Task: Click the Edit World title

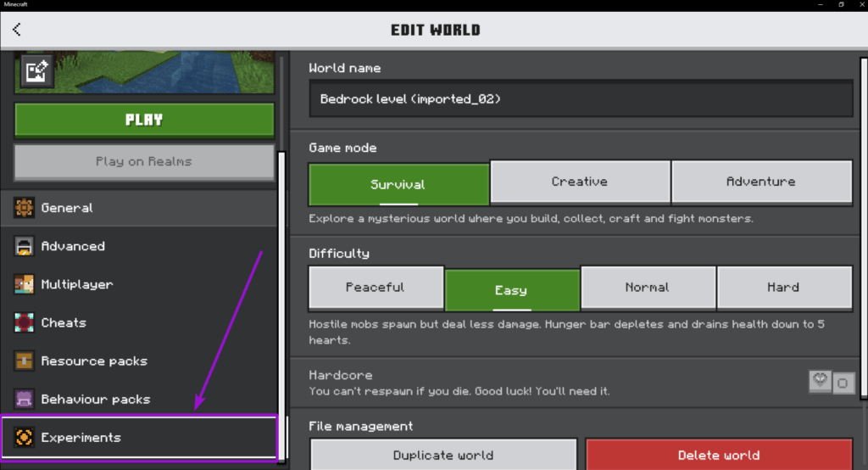Action: (436, 30)
